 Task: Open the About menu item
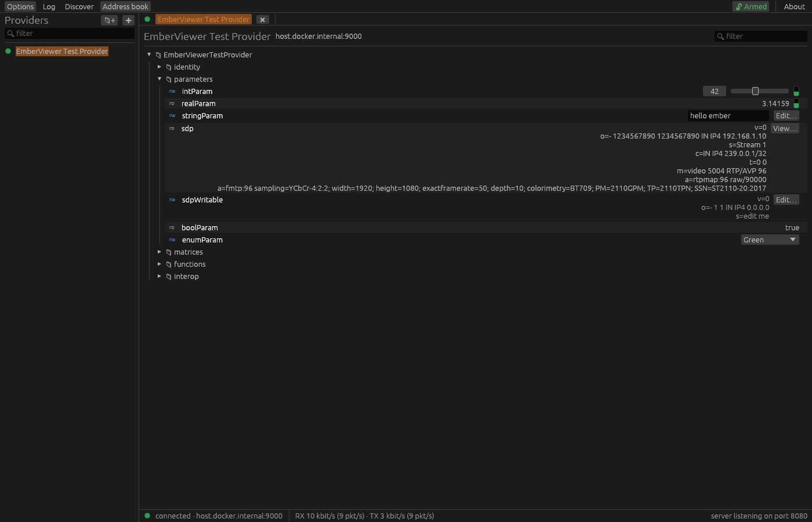coord(794,6)
